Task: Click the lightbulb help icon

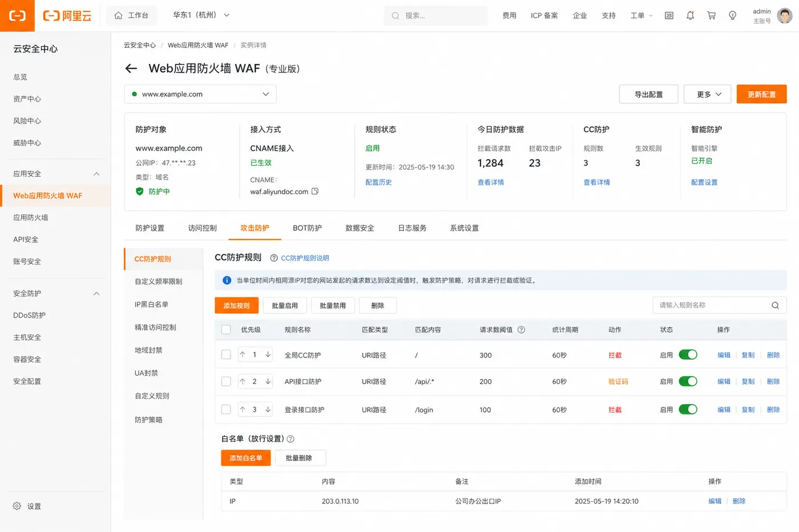Action: (732, 15)
